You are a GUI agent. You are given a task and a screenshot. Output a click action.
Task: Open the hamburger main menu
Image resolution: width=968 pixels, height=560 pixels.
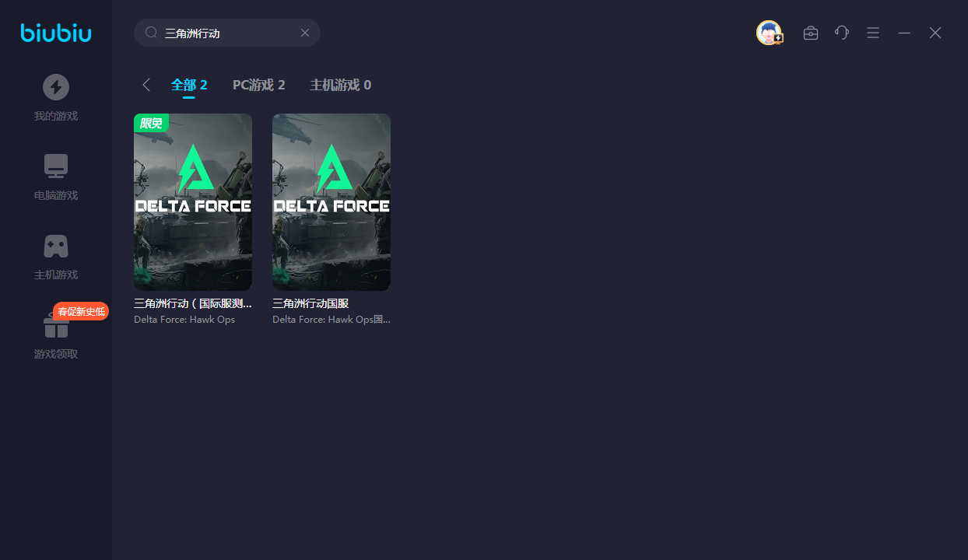pos(873,33)
